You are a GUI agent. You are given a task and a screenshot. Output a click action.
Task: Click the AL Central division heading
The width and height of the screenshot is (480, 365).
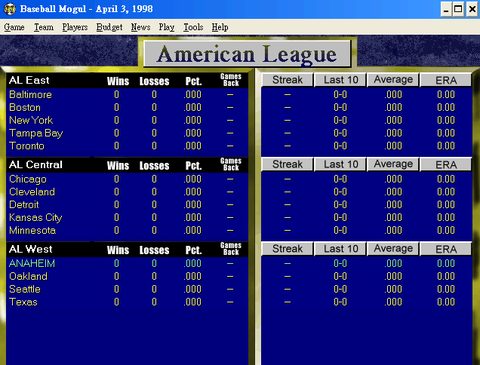click(x=36, y=165)
